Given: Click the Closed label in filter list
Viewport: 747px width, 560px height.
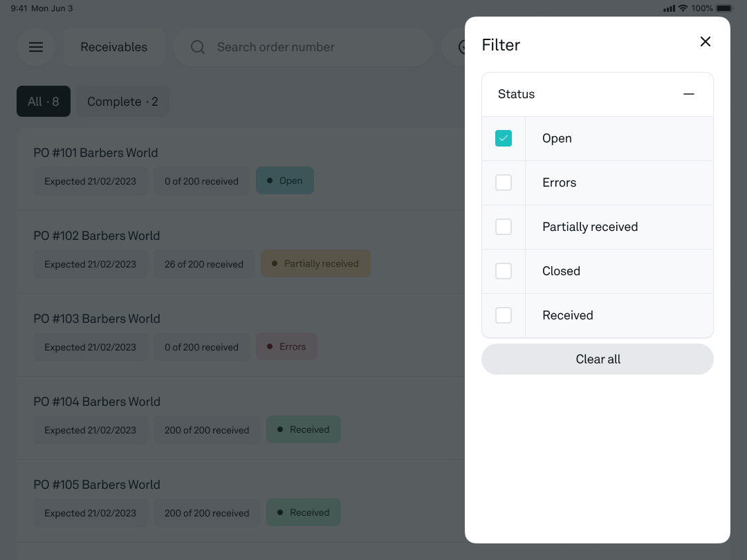Looking at the screenshot, I should (x=561, y=272).
